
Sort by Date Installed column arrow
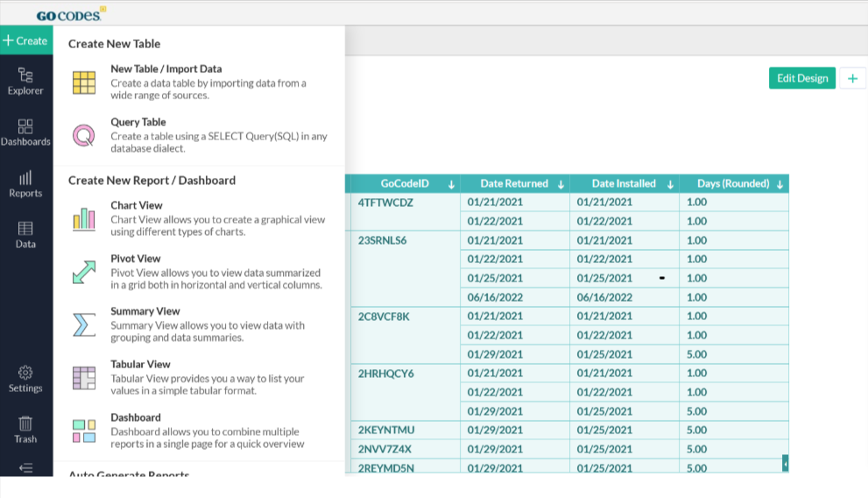(670, 184)
